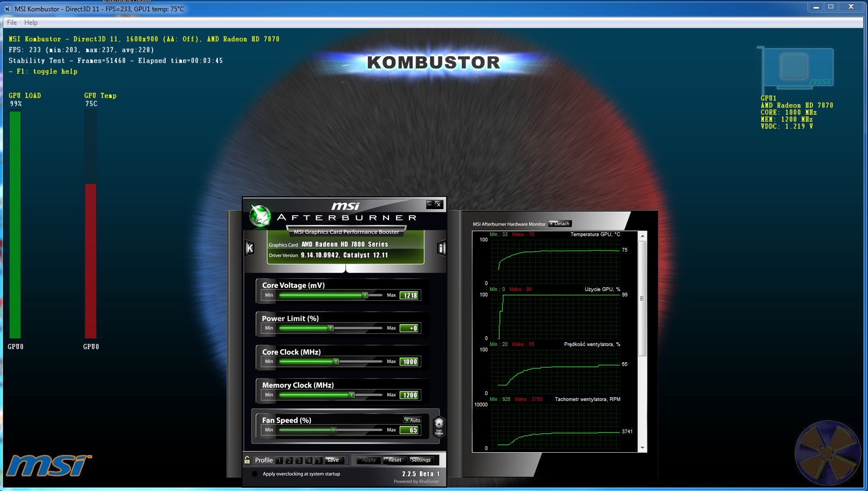Click the profile lock padlock icon

247,460
